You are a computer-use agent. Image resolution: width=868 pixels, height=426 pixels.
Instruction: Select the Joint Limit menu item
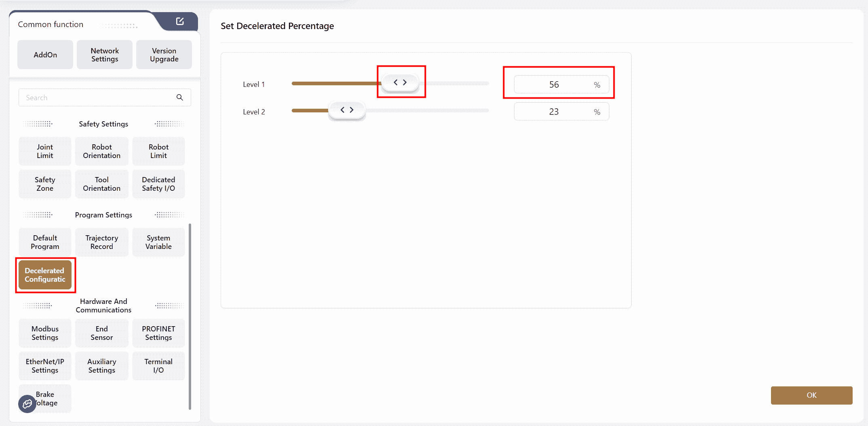click(45, 151)
